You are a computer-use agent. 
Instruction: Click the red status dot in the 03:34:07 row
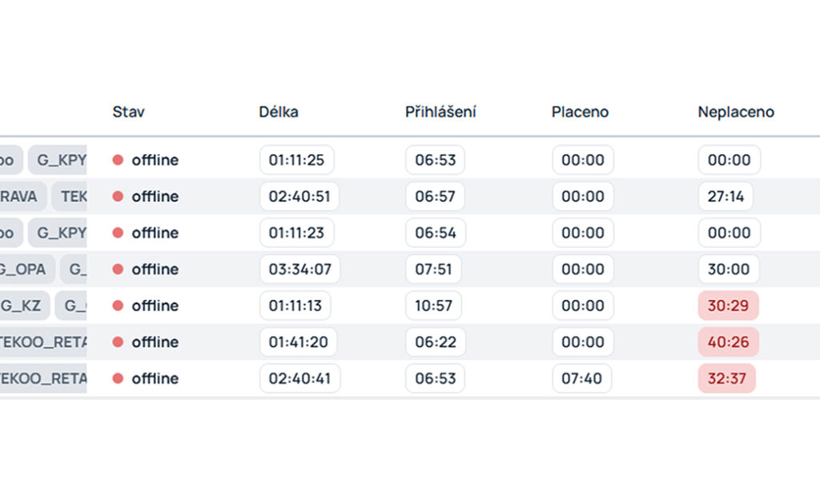[x=118, y=269]
